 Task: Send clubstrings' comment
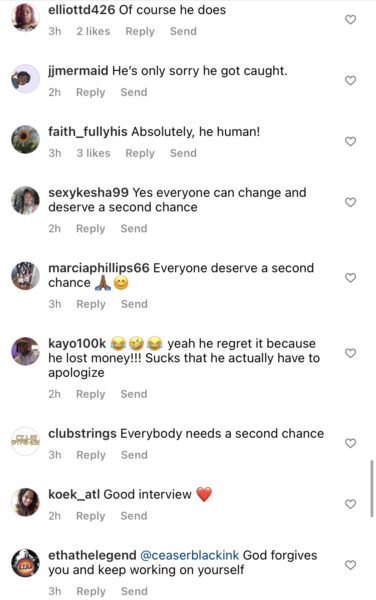[134, 455]
